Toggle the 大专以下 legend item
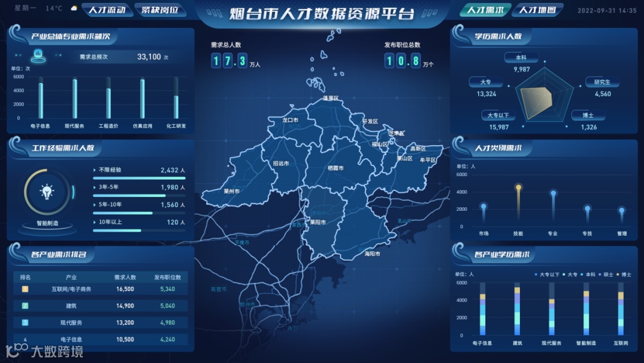This screenshot has width=644, height=363. 547,275
